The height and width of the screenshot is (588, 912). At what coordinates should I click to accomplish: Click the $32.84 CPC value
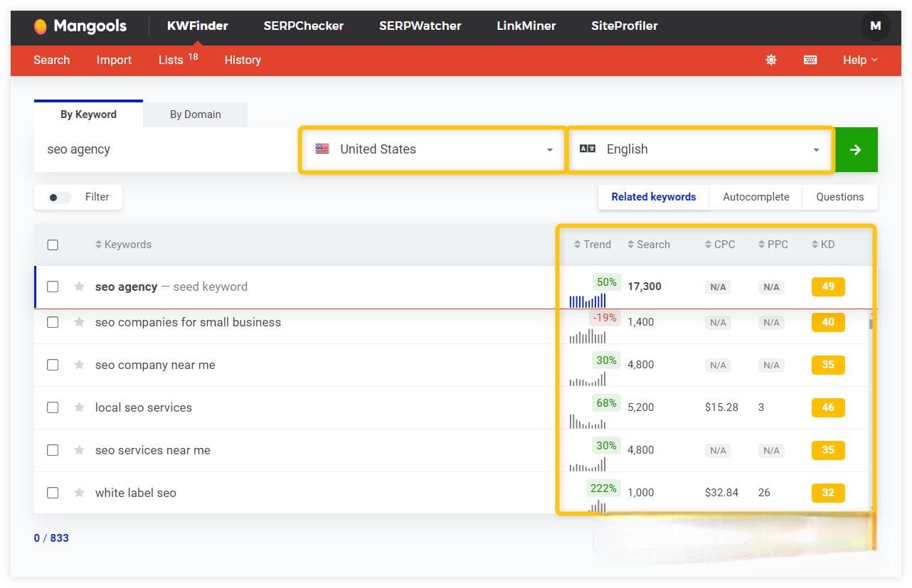pyautogui.click(x=721, y=493)
